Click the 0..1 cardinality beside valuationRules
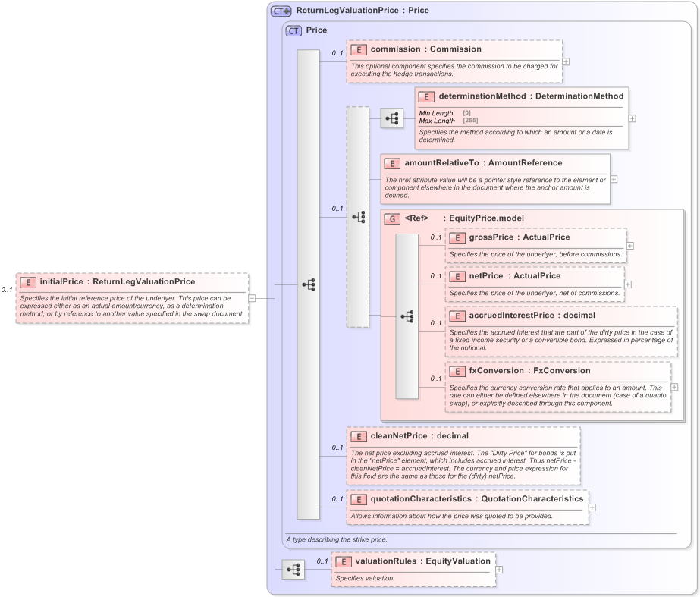The height and width of the screenshot is (597, 700). 322,561
